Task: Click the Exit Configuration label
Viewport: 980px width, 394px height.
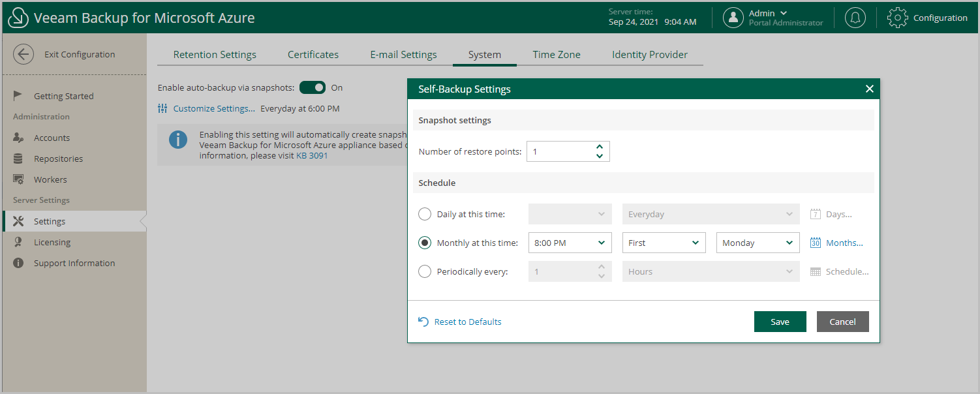Action: pyautogui.click(x=80, y=54)
